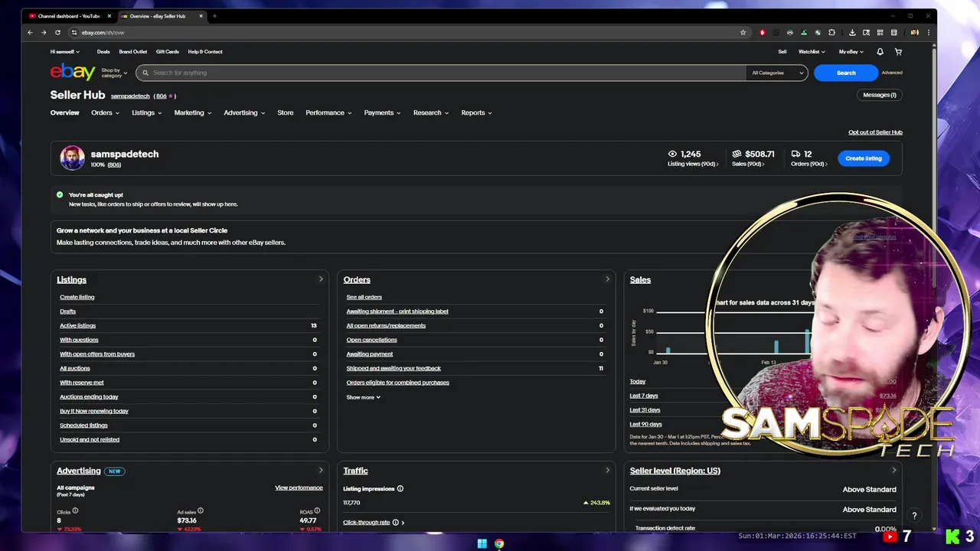Open the Marketing menu in Seller Hub
This screenshot has height=551, width=980.
(x=192, y=112)
